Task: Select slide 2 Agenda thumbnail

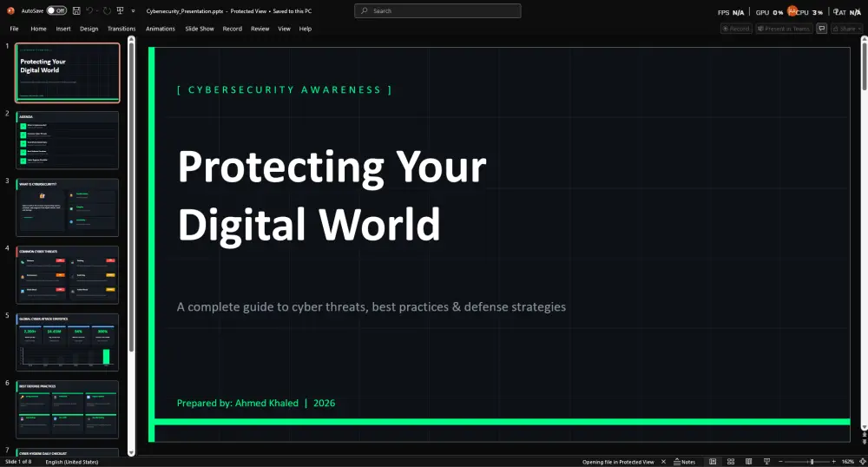Action: pyautogui.click(x=67, y=140)
